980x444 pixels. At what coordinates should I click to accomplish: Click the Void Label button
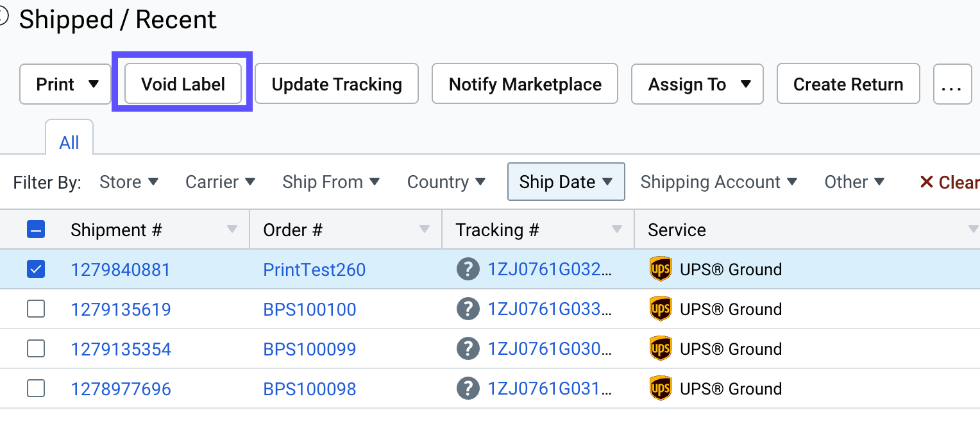pos(183,84)
